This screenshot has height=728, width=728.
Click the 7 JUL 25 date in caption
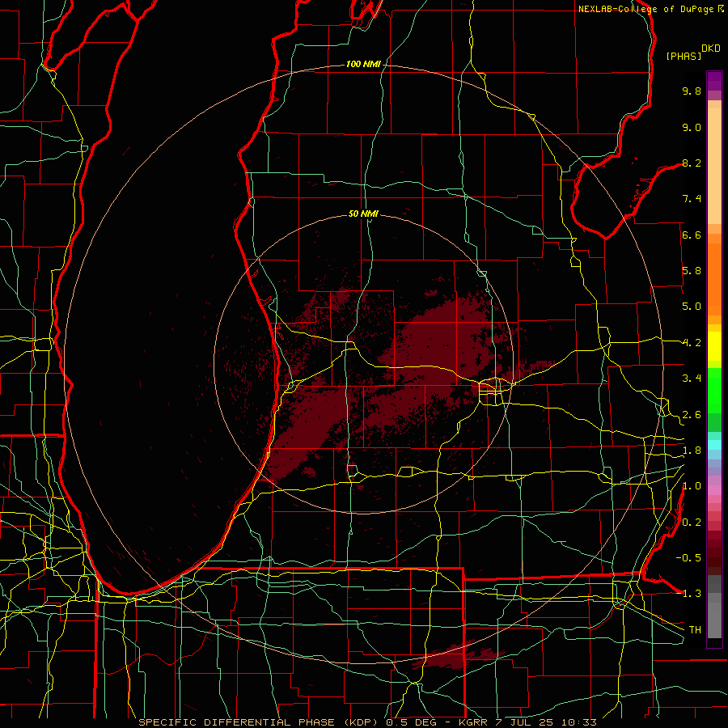pos(526,722)
